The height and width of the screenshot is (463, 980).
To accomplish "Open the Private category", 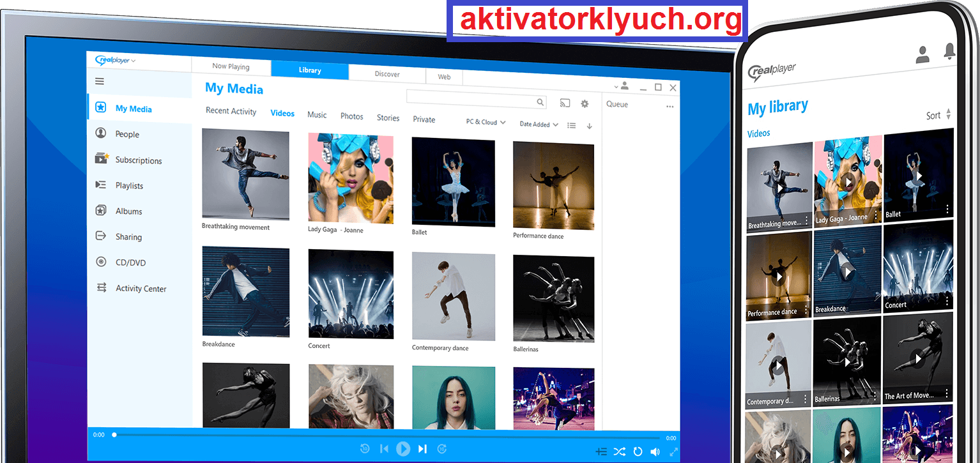I will (424, 119).
